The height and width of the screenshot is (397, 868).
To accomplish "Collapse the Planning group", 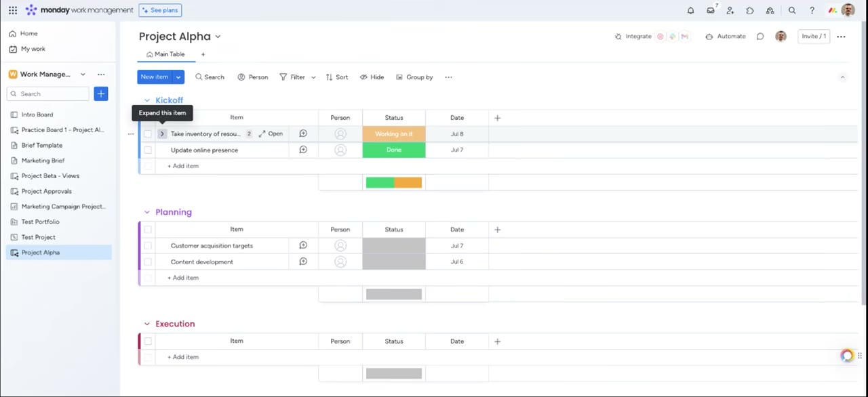I will point(146,212).
